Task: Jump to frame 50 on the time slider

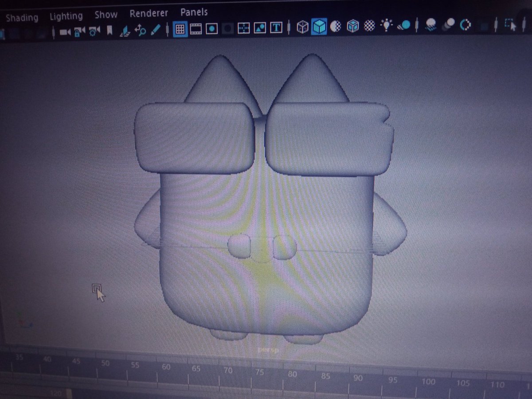Action: pyautogui.click(x=106, y=363)
